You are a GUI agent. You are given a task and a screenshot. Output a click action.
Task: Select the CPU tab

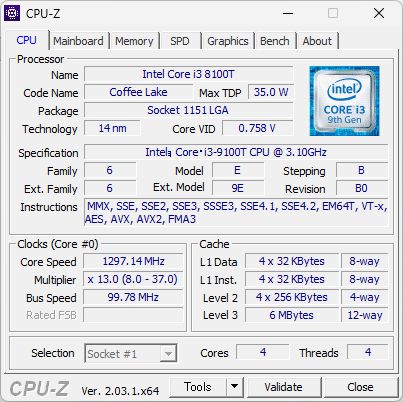click(27, 40)
